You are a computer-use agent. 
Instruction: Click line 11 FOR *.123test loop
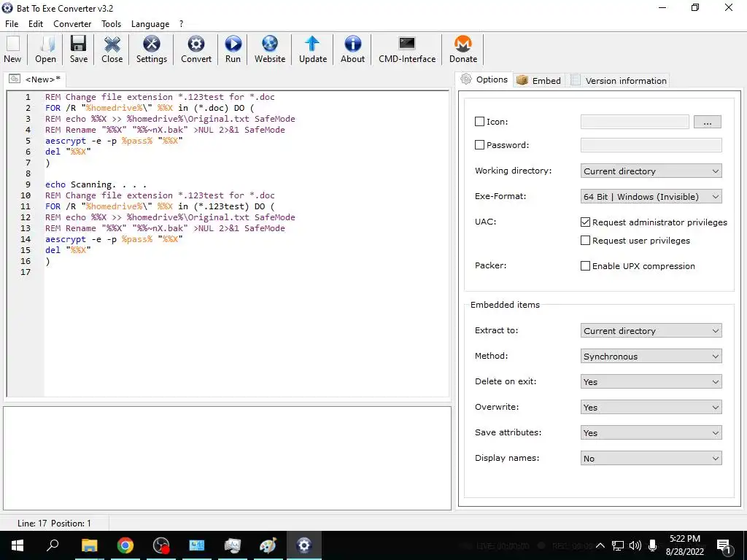click(160, 206)
